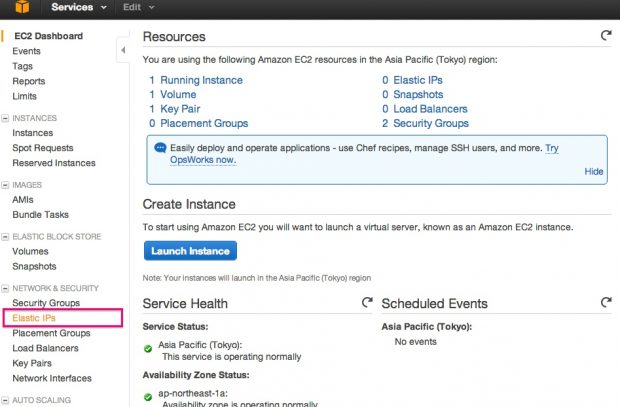The height and width of the screenshot is (407, 620).
Task: Open the Edit dropdown in top bar
Action: tap(139, 7)
